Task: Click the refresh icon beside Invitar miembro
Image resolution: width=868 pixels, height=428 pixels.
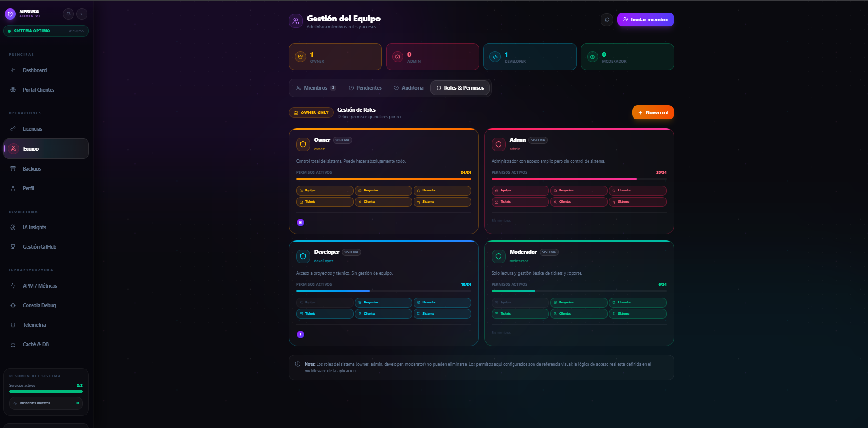Action: click(x=607, y=20)
